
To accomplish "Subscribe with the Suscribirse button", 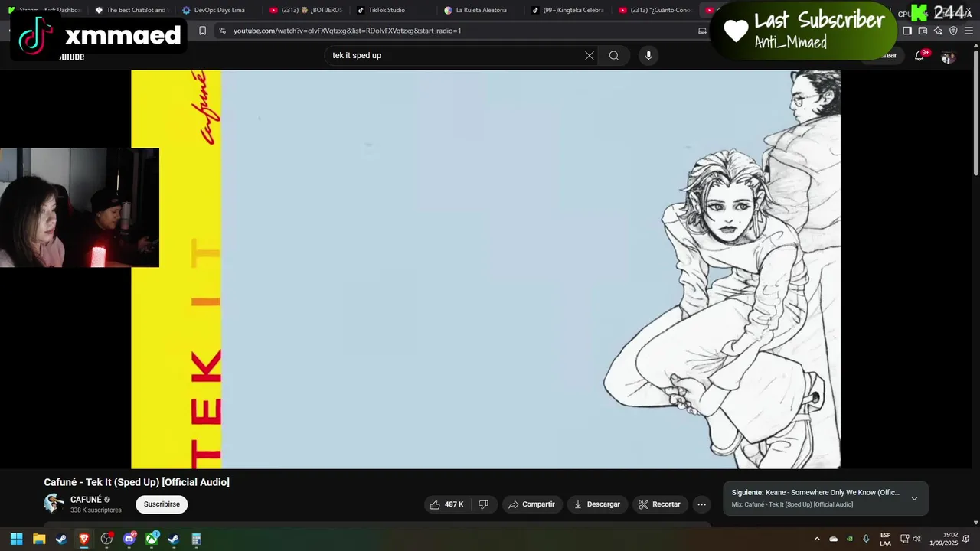I will (x=162, y=504).
